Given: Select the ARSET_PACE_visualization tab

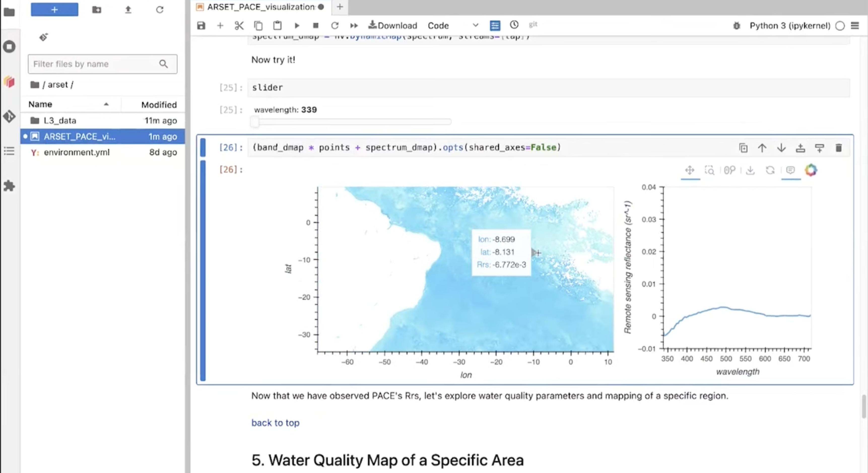Looking at the screenshot, I should tap(260, 7).
